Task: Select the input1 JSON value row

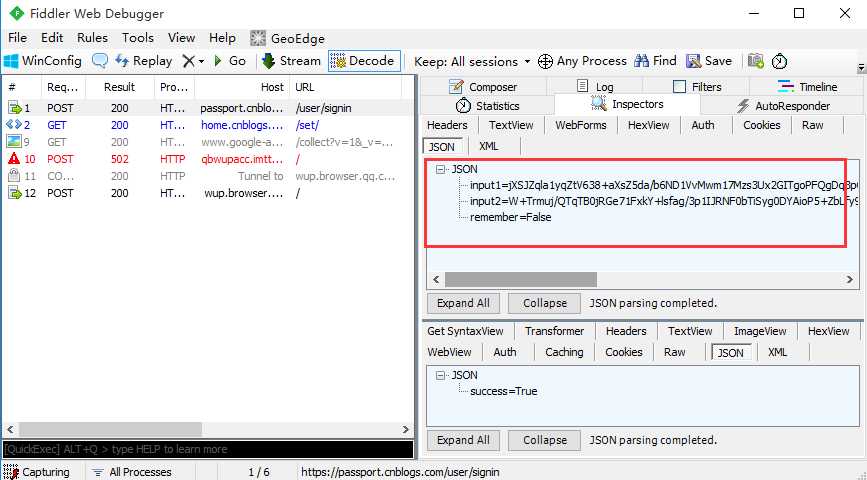Action: tap(664, 185)
